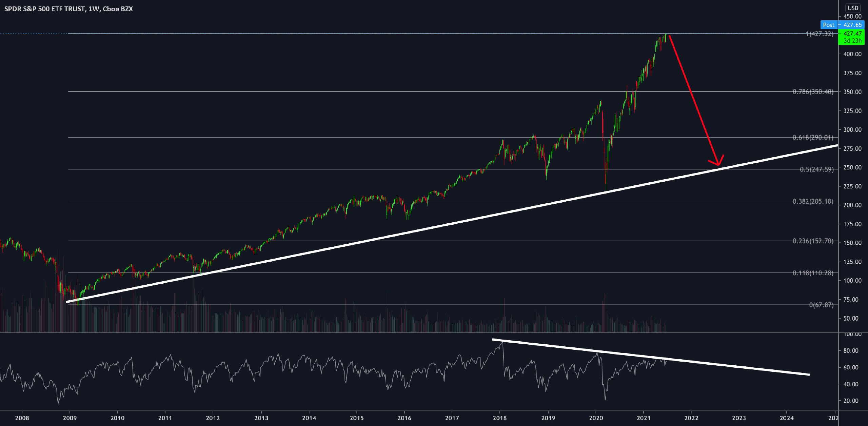The image size is (868, 426).
Task: Click the blue Post price label
Action: [x=828, y=25]
